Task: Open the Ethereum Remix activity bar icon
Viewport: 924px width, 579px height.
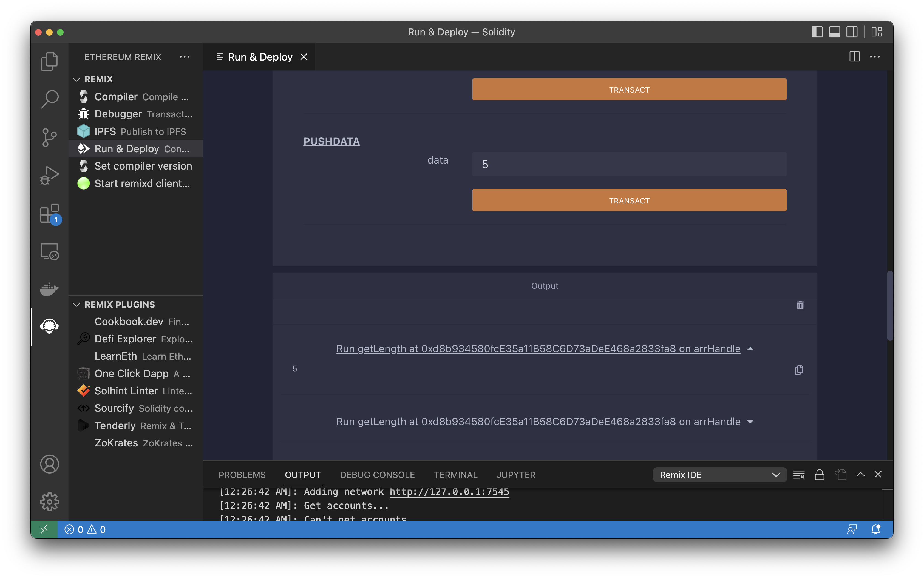Action: (49, 326)
